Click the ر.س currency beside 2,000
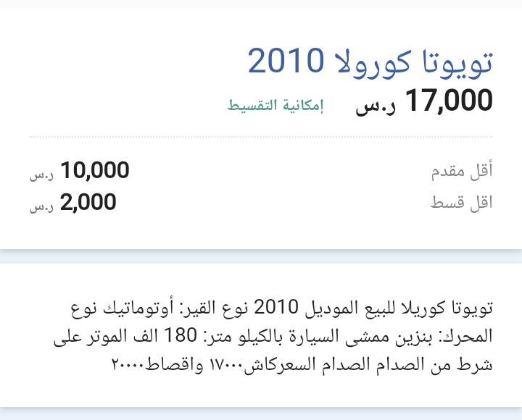The image size is (522, 420). [x=41, y=207]
